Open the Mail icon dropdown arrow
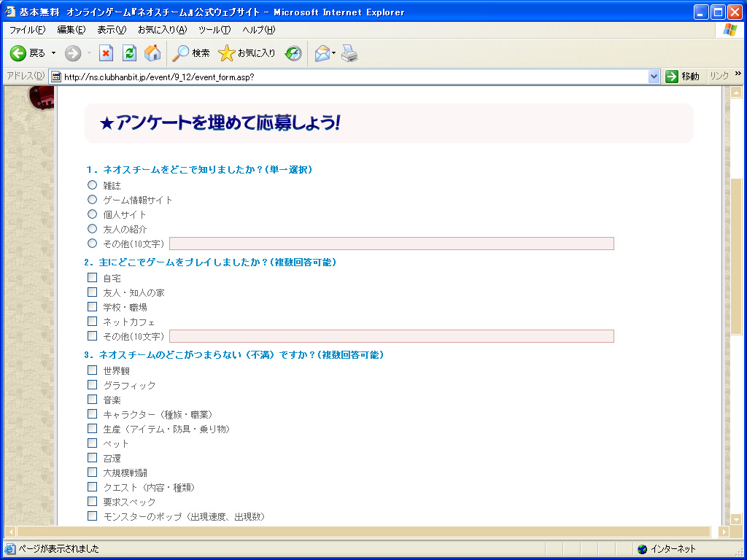Viewport: 747px width, 560px height. (333, 53)
